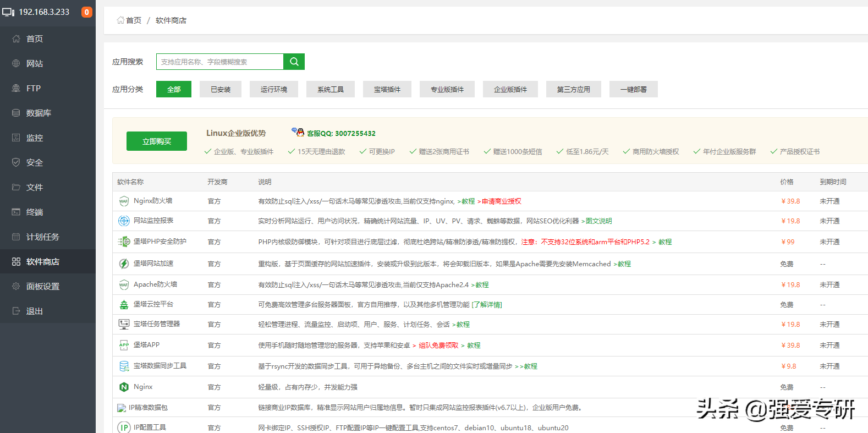
Task: Open 文件 in the sidebar
Action: pyautogui.click(x=48, y=187)
